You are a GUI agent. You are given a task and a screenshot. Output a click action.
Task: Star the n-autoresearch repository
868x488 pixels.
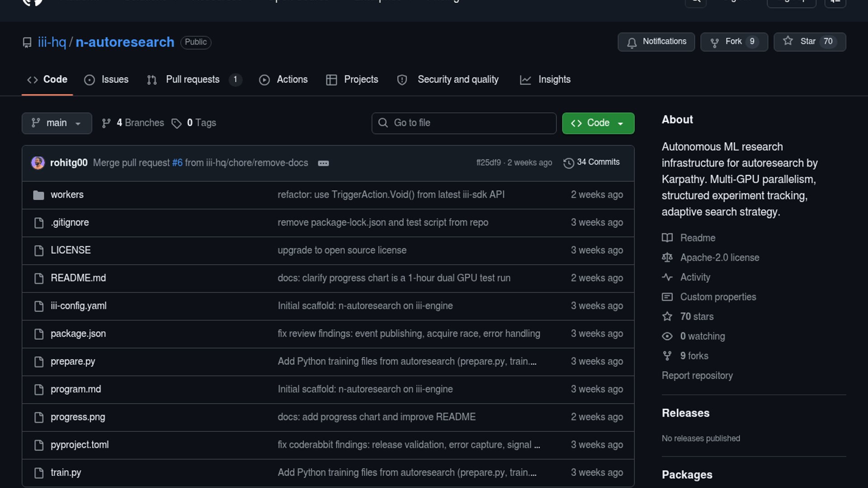[809, 42]
